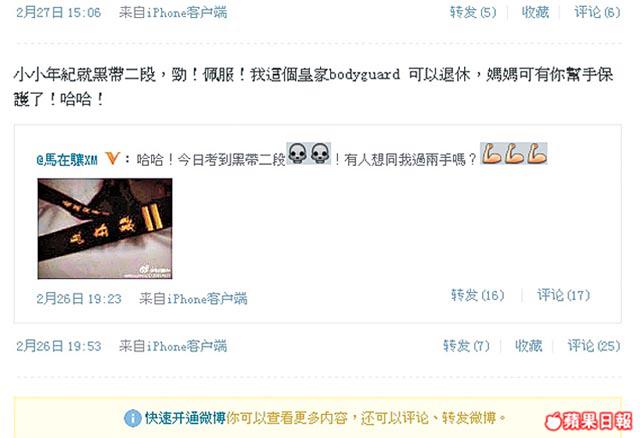Click 转发(7) on the main post
This screenshot has width=640, height=438.
[466, 346]
